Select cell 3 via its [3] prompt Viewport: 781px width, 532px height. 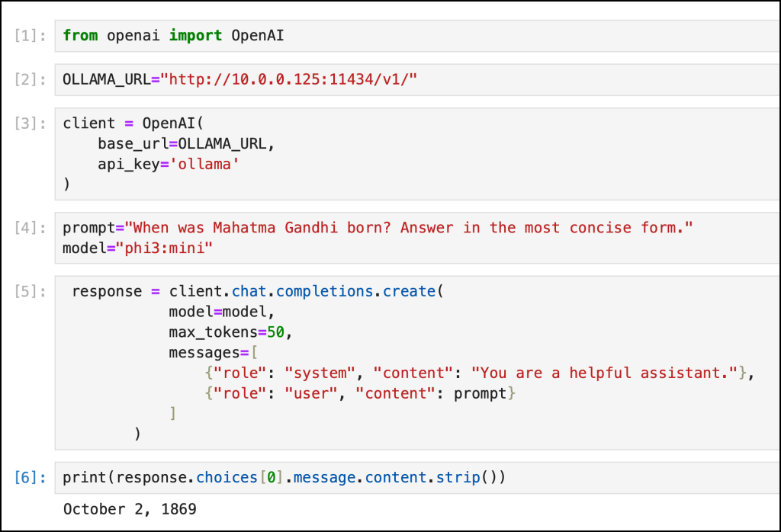click(30, 123)
